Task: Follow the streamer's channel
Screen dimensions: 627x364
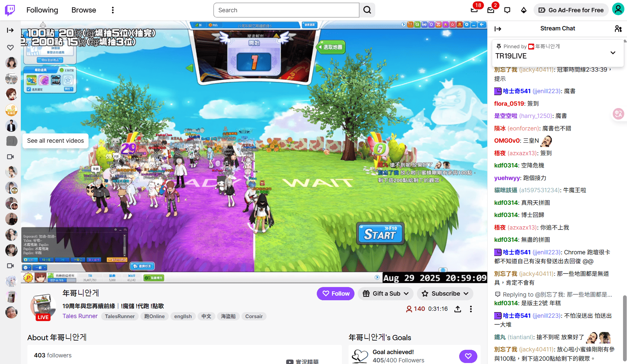Action: [336, 294]
